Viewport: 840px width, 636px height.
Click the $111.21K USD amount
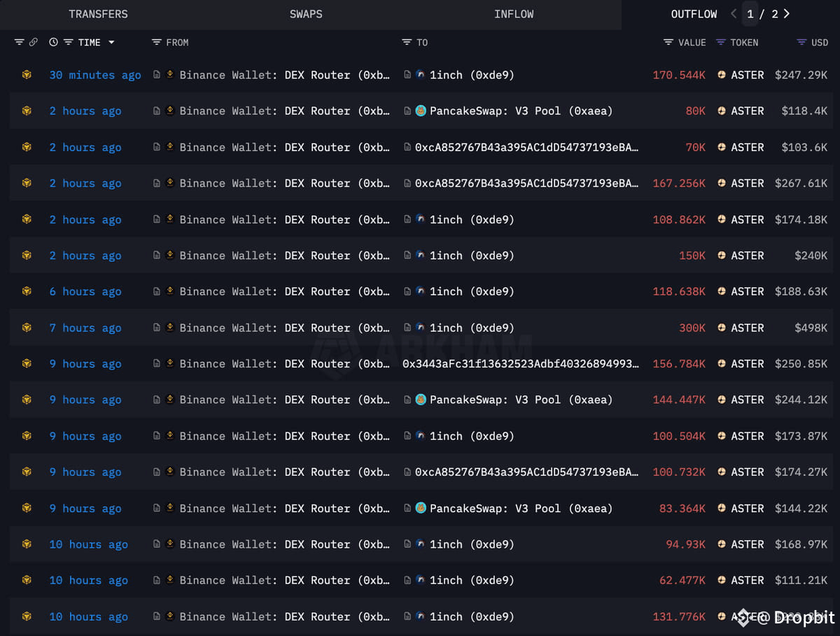[x=801, y=580]
